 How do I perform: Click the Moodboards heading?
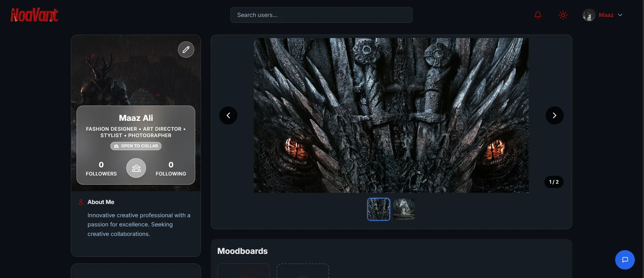click(242, 251)
